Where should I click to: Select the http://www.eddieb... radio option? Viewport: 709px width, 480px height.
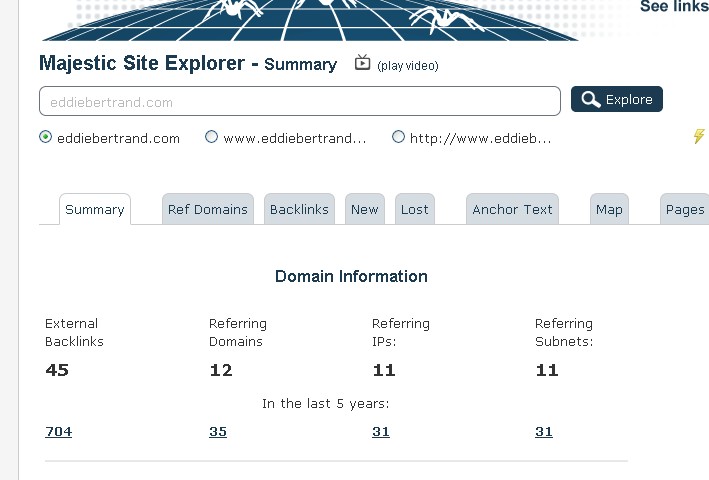398,136
